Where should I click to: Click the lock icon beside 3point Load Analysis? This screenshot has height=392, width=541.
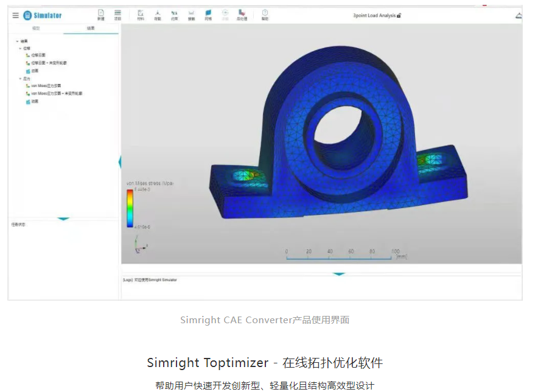tap(399, 16)
